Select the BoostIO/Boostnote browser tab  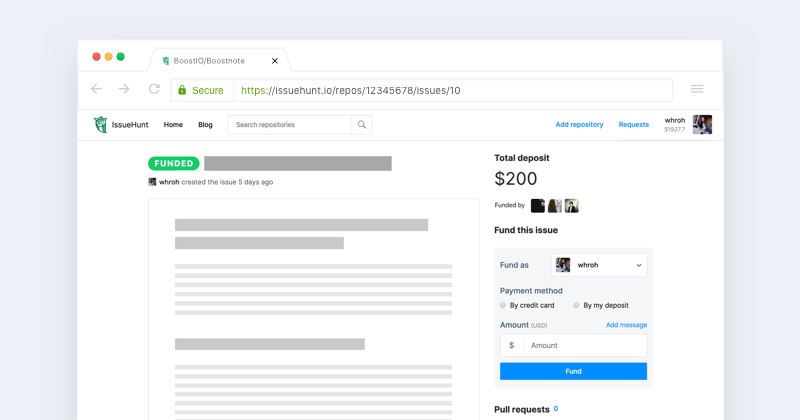218,61
